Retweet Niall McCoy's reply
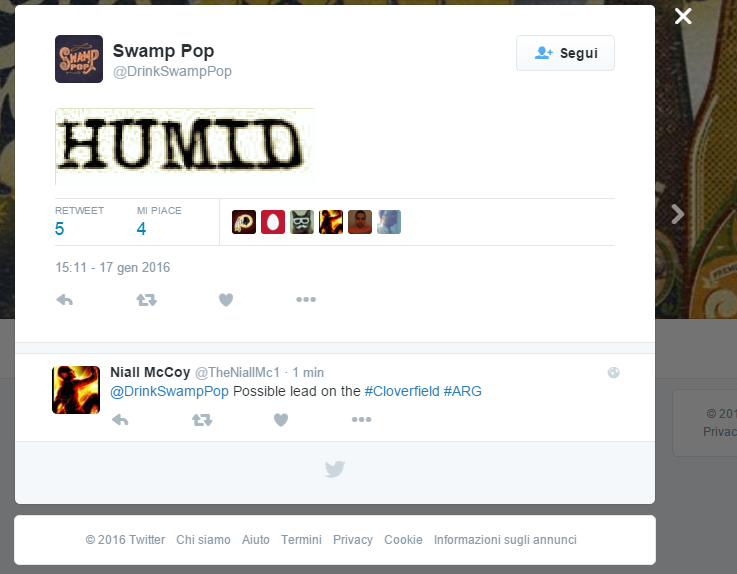The width and height of the screenshot is (737, 574). [x=202, y=419]
